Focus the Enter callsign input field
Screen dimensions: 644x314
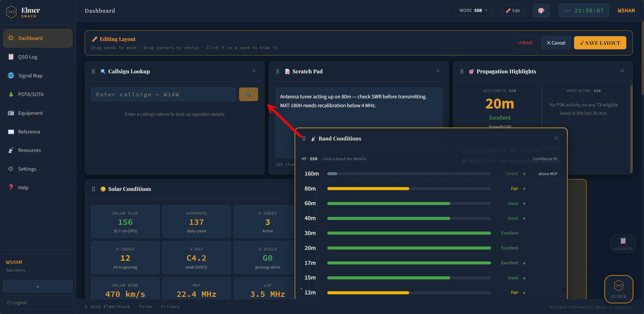[163, 94]
